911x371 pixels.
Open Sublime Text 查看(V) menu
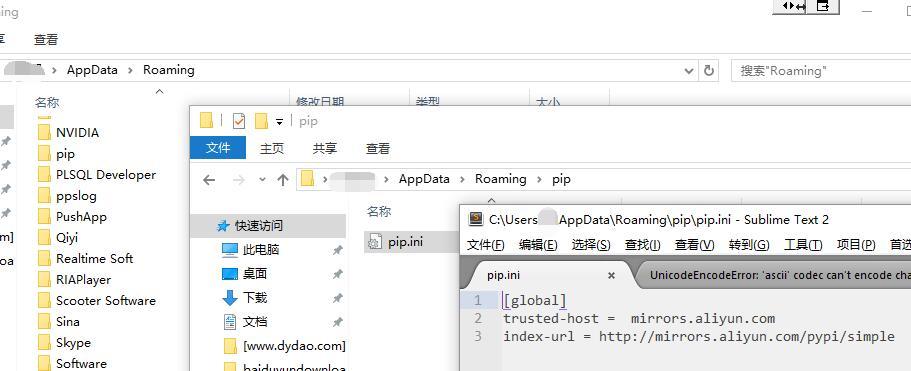point(694,245)
